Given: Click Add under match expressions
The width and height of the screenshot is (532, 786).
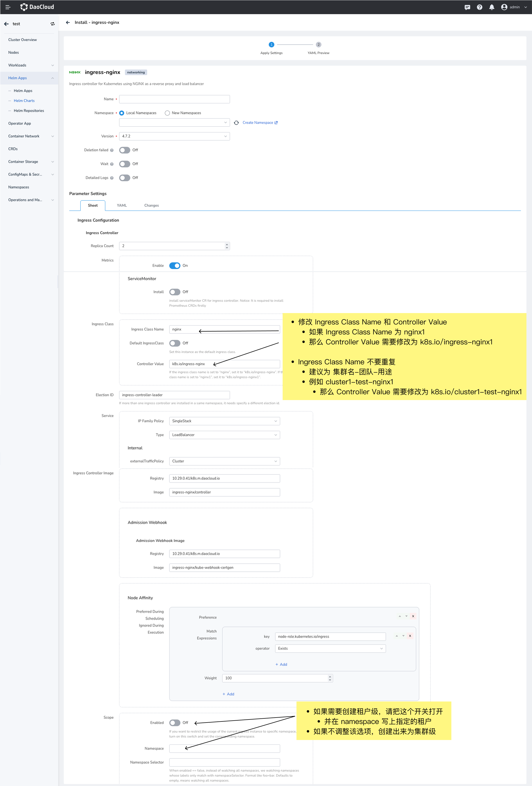Looking at the screenshot, I should [x=281, y=664].
